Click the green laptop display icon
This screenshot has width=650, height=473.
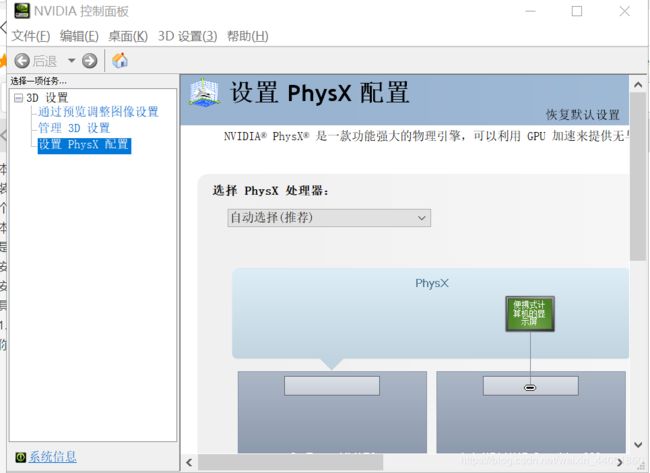(x=530, y=313)
